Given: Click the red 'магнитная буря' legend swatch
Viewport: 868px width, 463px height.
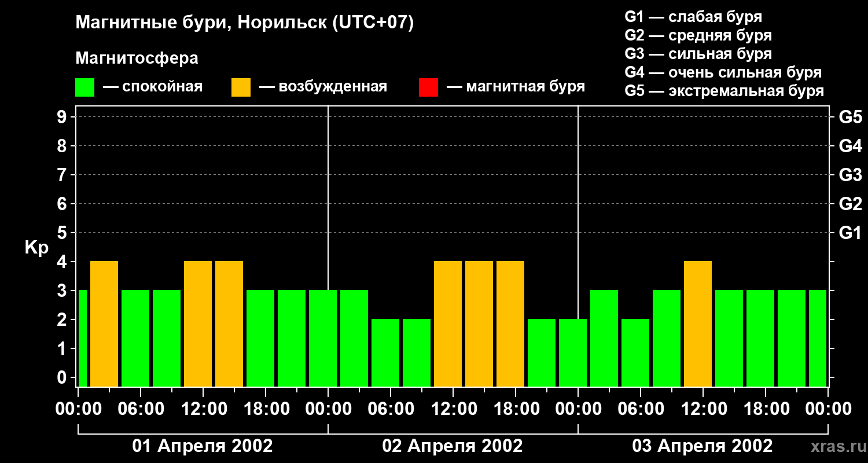Looking at the screenshot, I should point(428,87).
